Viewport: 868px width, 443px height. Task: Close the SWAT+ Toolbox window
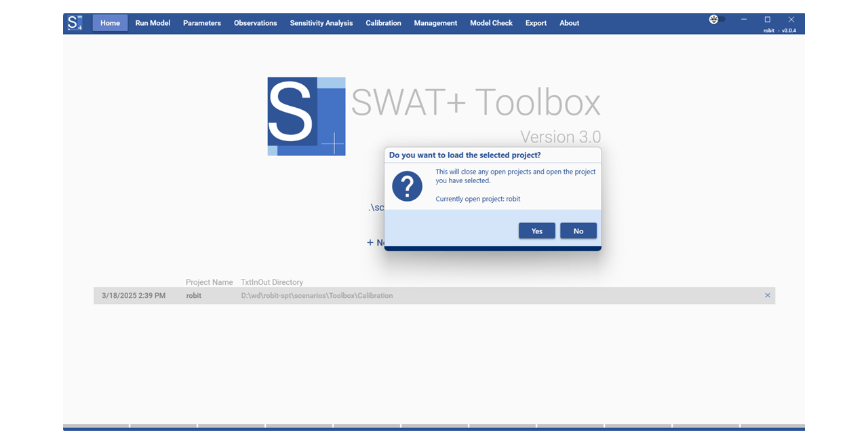(791, 20)
